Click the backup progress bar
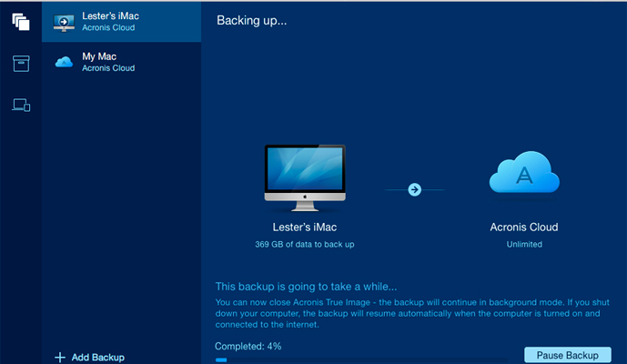627x364 pixels. tap(362, 360)
